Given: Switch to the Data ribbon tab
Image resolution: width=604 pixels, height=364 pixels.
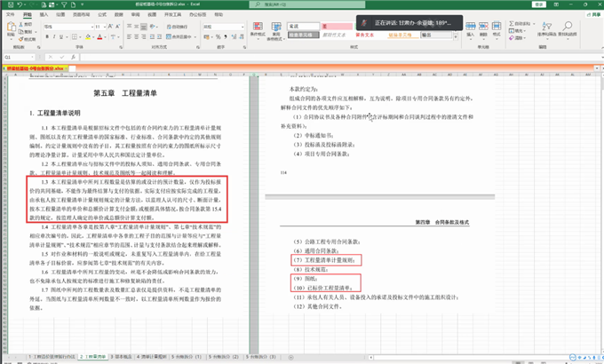Looking at the screenshot, I should [119, 14].
